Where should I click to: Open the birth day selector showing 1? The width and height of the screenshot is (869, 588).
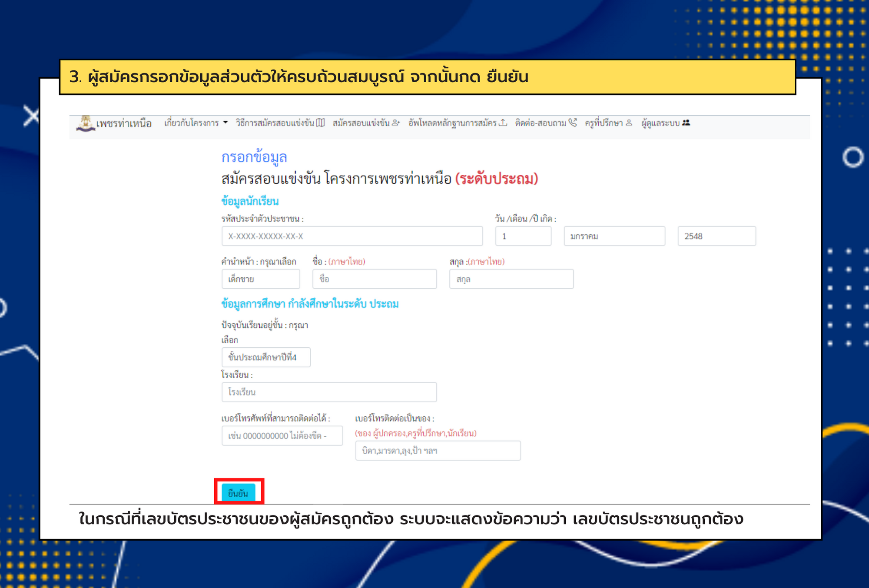(x=523, y=236)
